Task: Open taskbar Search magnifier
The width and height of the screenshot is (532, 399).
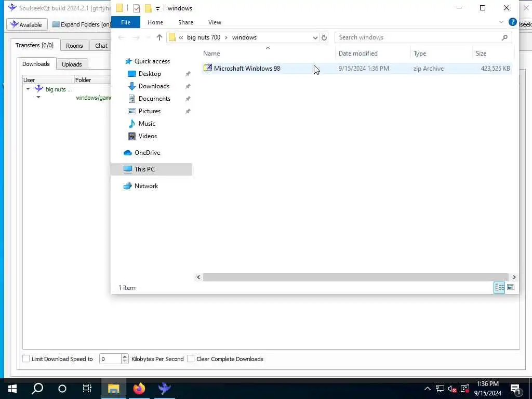Action: pos(37,389)
